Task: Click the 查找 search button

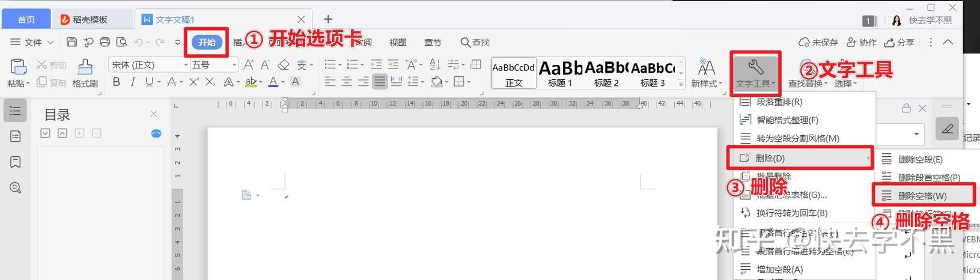Action: click(x=475, y=42)
